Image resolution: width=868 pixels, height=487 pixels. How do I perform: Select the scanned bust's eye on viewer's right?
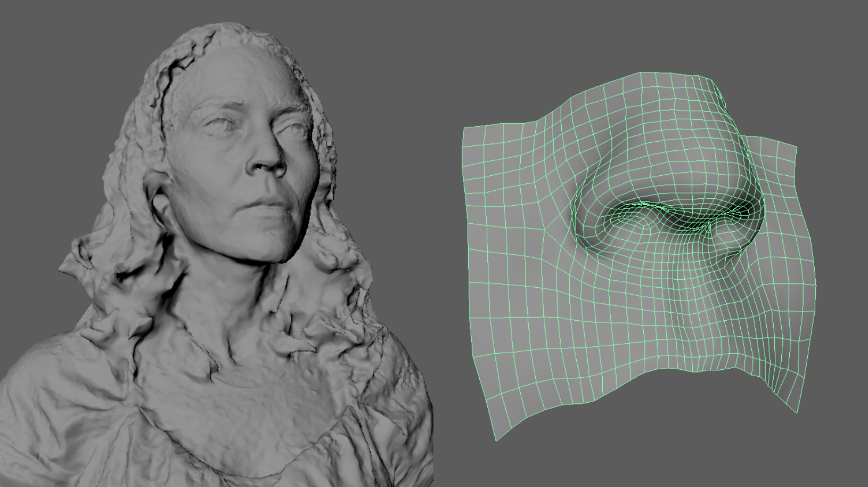click(291, 128)
